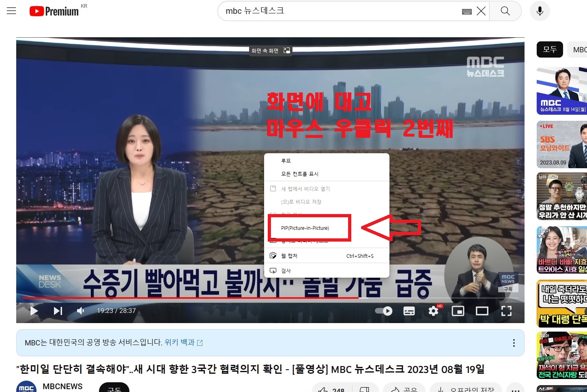Choose 웹 캡처 in the context menu
The width and height of the screenshot is (587, 392).
327,256
